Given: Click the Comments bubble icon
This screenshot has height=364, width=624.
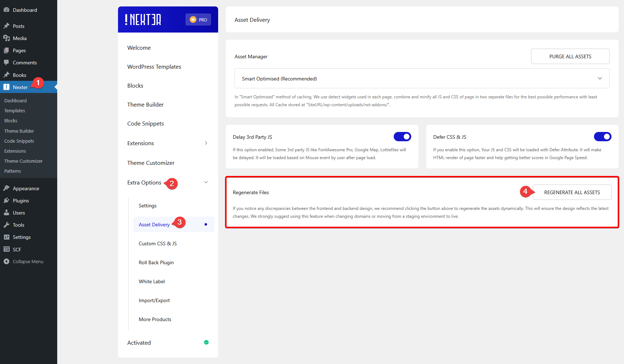Looking at the screenshot, I should 7,63.
